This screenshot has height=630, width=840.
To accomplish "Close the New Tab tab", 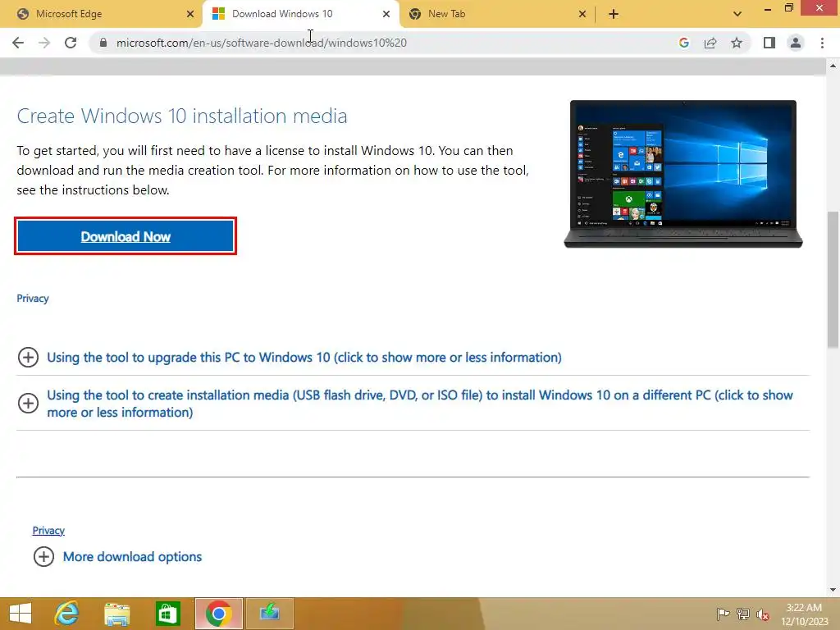I will (x=582, y=14).
